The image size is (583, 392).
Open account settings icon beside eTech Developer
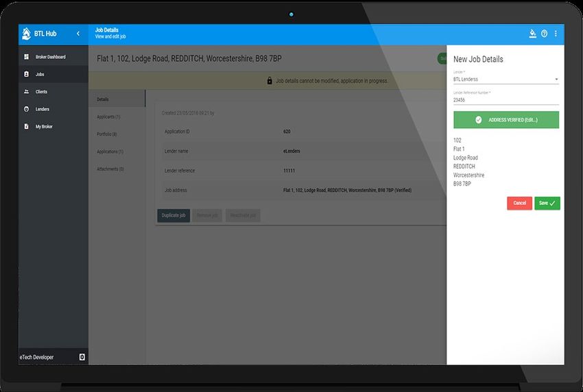82,357
